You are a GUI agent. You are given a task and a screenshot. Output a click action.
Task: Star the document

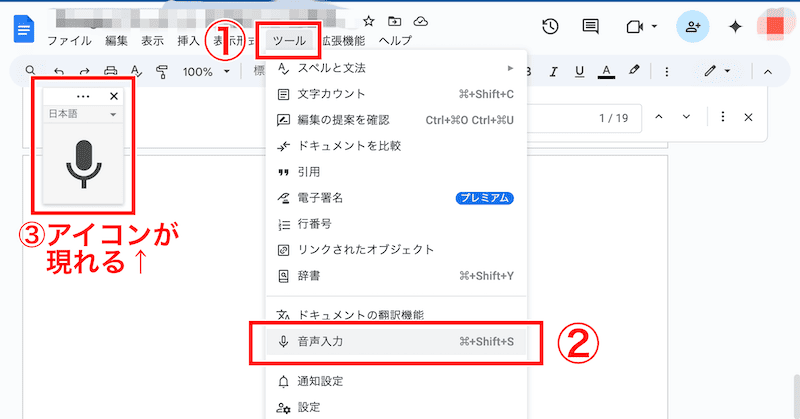point(368,21)
